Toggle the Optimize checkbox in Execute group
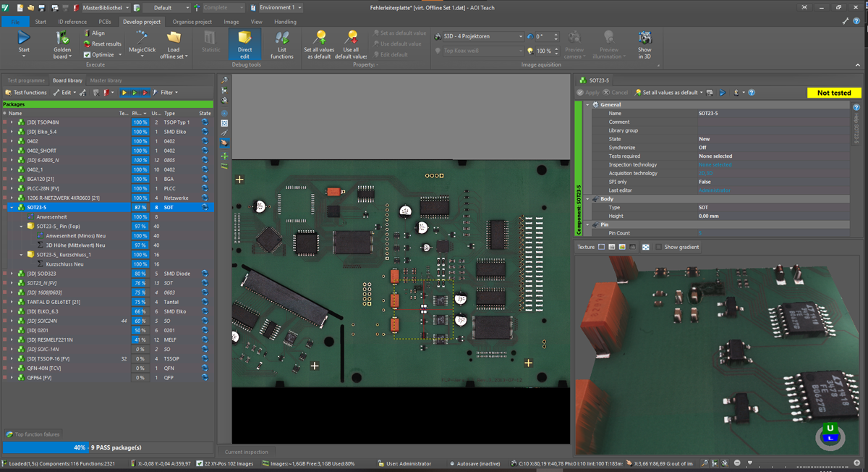The height and width of the screenshot is (472, 868). coord(88,55)
